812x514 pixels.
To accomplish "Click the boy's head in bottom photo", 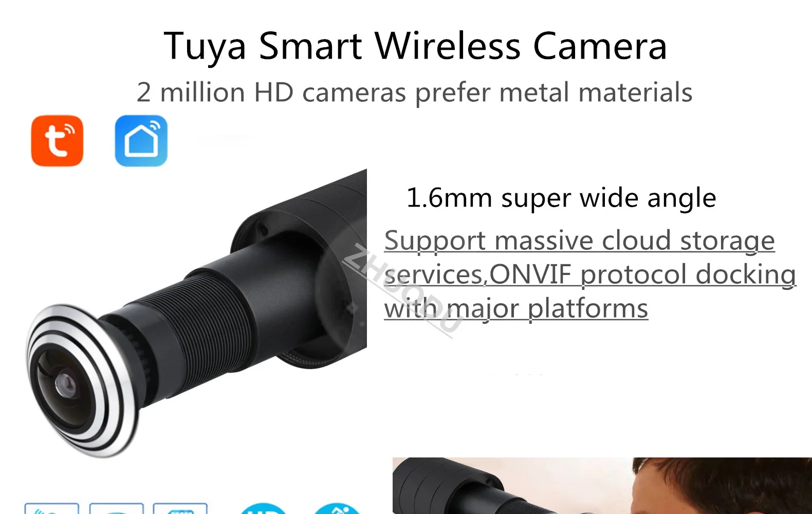I will pyautogui.click(x=719, y=486).
